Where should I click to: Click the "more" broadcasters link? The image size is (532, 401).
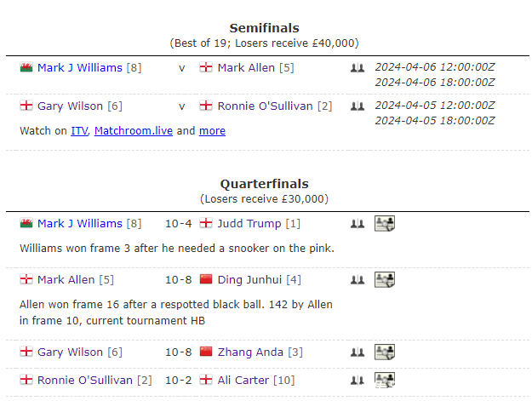[x=212, y=131]
